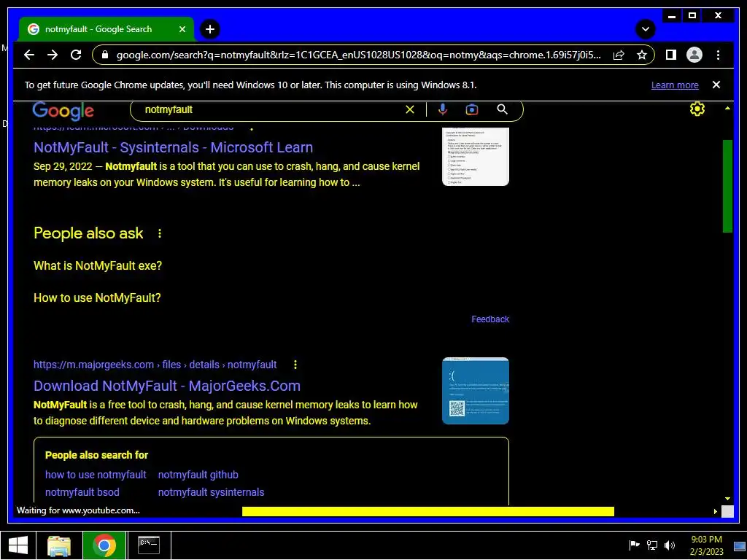This screenshot has width=747, height=560.
Task: Open Command Prompt from taskbar
Action: point(149,545)
